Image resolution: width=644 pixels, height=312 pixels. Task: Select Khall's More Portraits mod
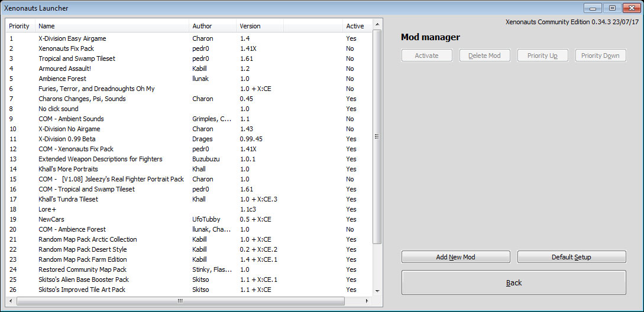189,169
